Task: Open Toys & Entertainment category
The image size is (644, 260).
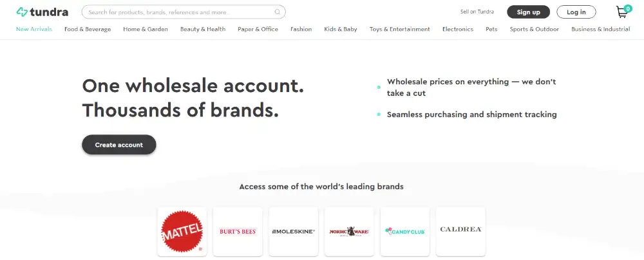Action: click(x=400, y=29)
